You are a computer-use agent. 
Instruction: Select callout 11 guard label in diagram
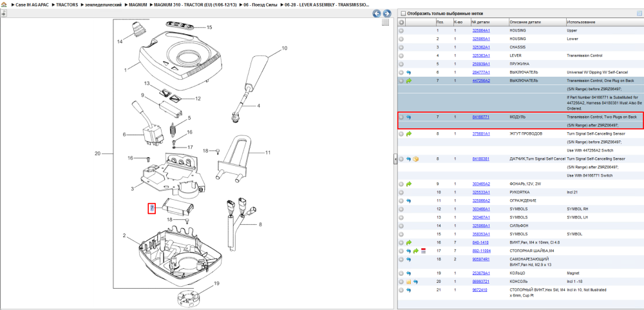[268, 153]
